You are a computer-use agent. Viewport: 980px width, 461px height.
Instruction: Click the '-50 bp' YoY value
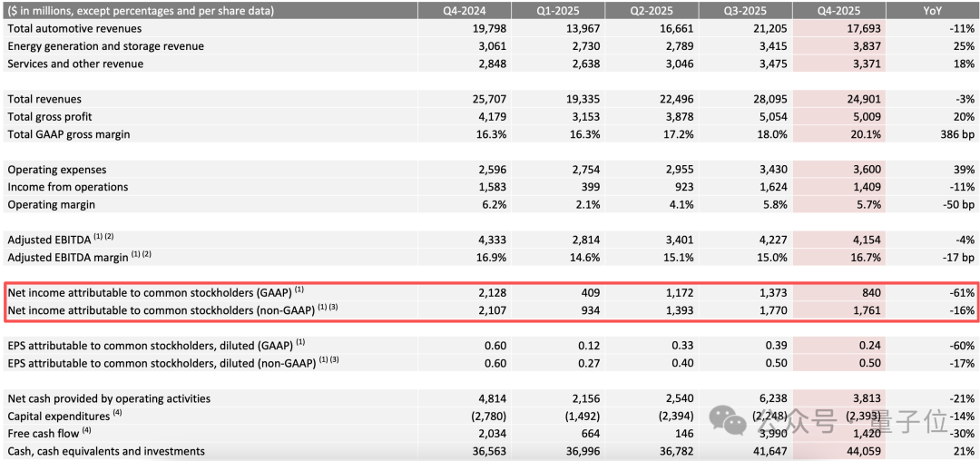957,204
